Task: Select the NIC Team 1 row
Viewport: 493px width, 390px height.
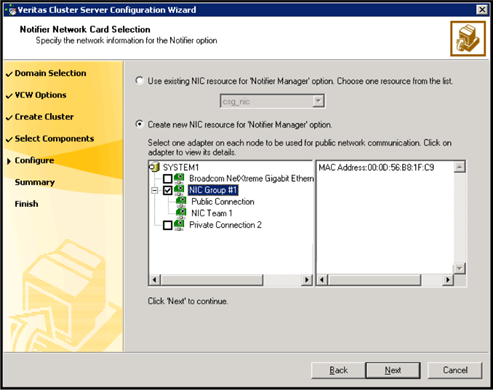Action: pos(212,213)
